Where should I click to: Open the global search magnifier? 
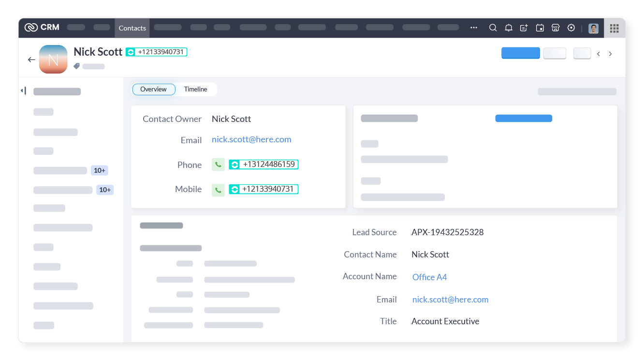click(x=493, y=28)
